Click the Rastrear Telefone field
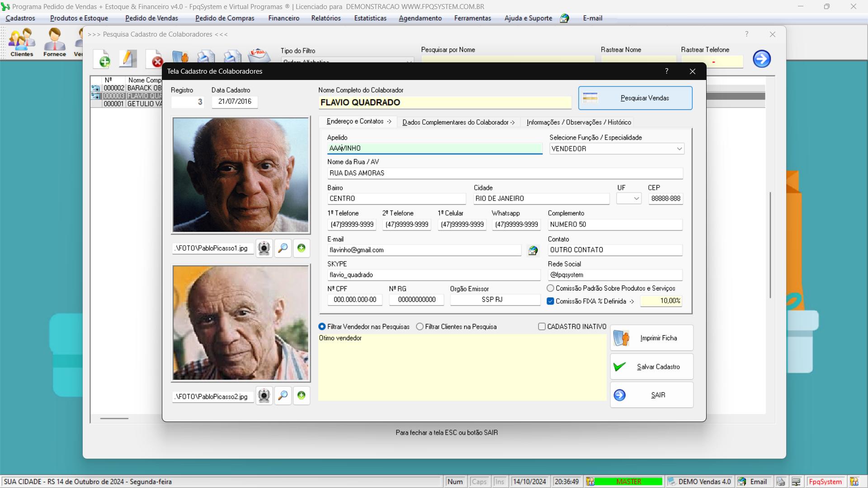 712,61
